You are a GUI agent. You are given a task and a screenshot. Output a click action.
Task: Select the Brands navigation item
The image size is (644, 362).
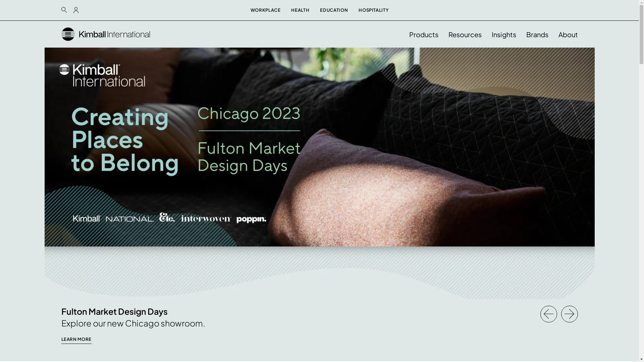click(x=537, y=35)
